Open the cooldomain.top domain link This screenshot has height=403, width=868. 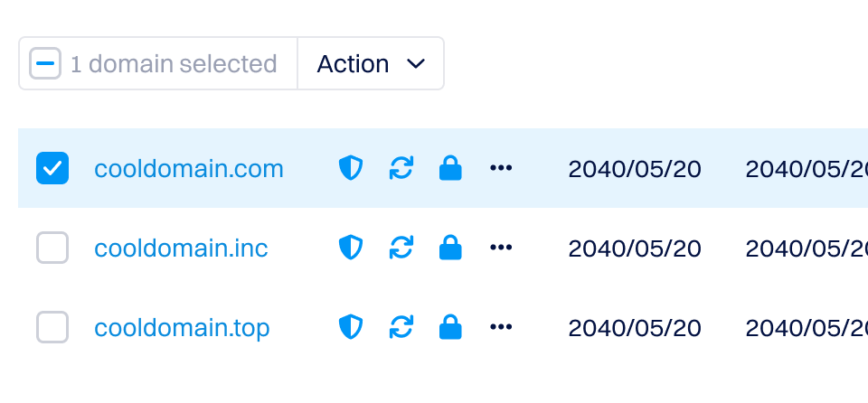(x=182, y=328)
